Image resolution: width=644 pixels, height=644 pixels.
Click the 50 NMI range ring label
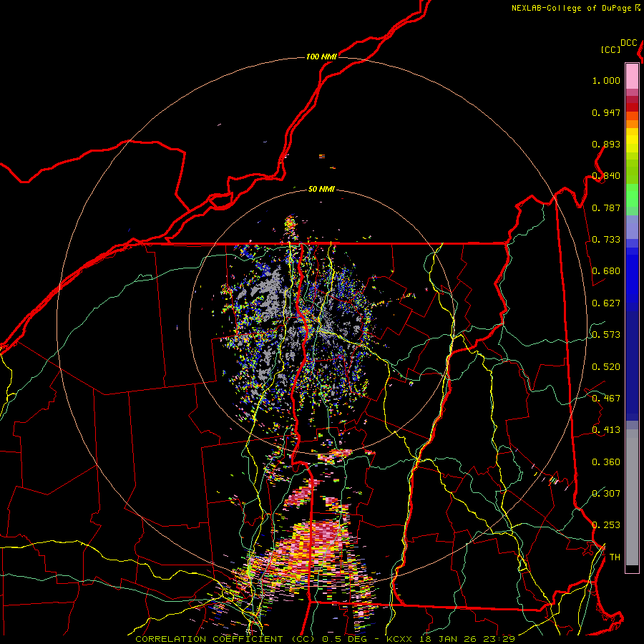coord(321,189)
